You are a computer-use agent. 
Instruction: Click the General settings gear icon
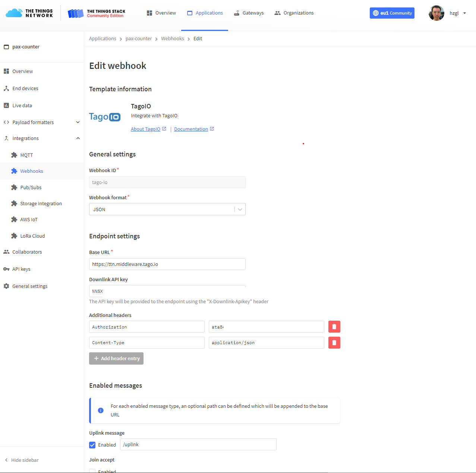point(6,286)
